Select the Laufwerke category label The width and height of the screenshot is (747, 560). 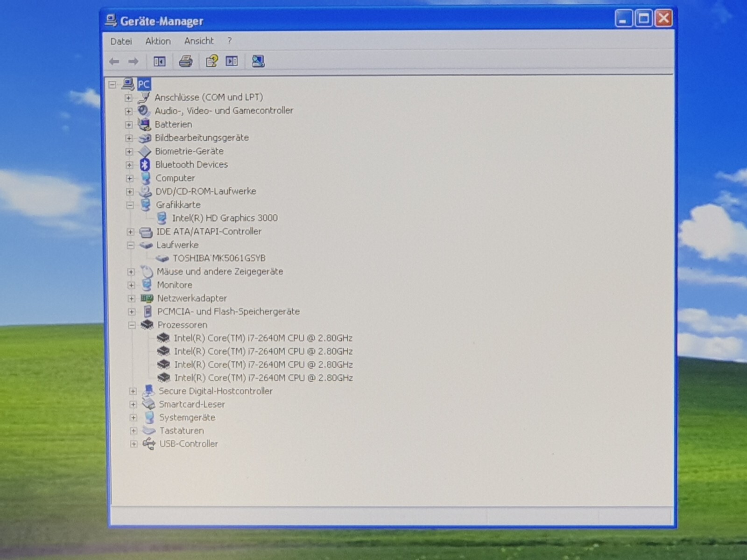coord(177,245)
